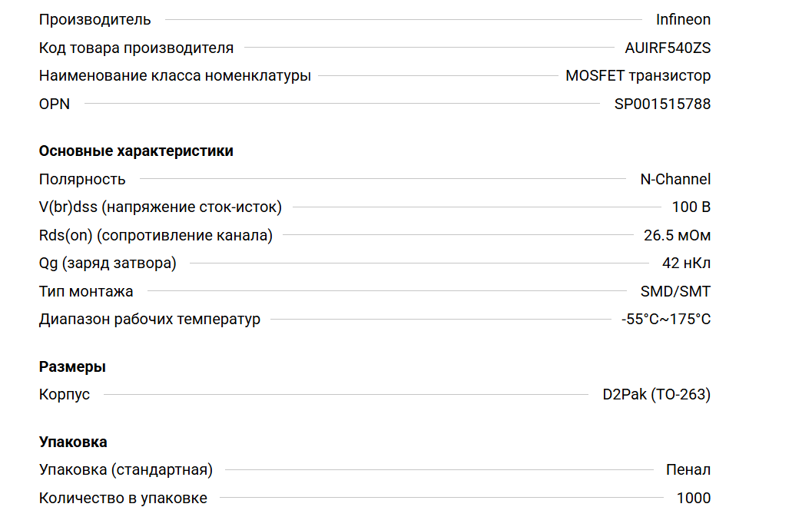This screenshot has width=812, height=517.
Task: Click the D2Pak (TO-263) package value
Action: (x=656, y=394)
